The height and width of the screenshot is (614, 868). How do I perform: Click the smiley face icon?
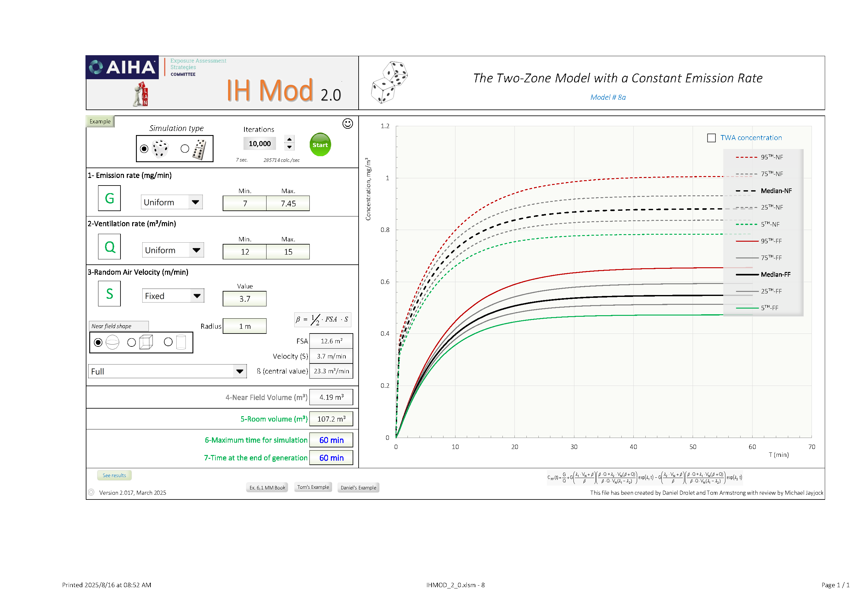coord(348,124)
